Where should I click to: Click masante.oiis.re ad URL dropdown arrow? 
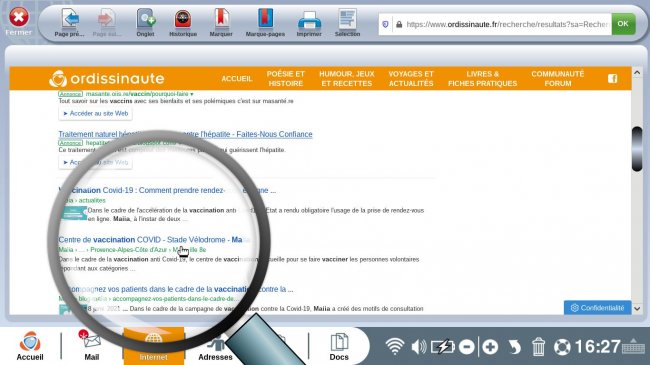pos(192,94)
